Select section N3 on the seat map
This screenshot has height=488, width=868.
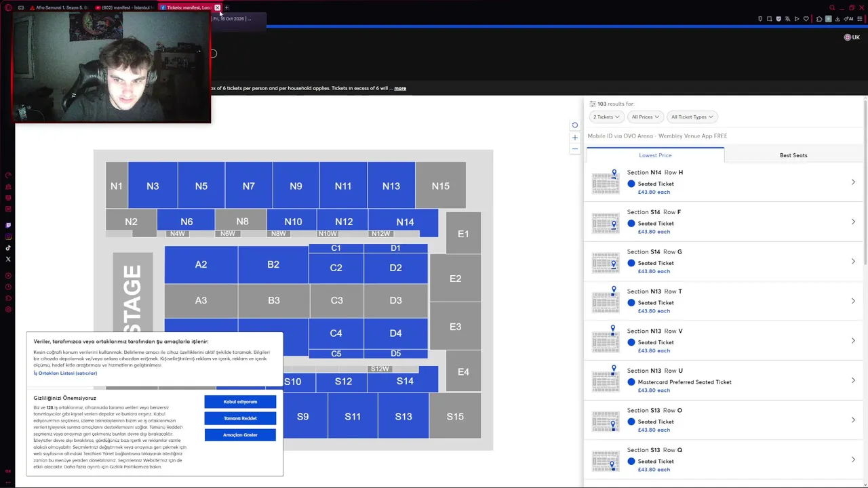pyautogui.click(x=153, y=186)
